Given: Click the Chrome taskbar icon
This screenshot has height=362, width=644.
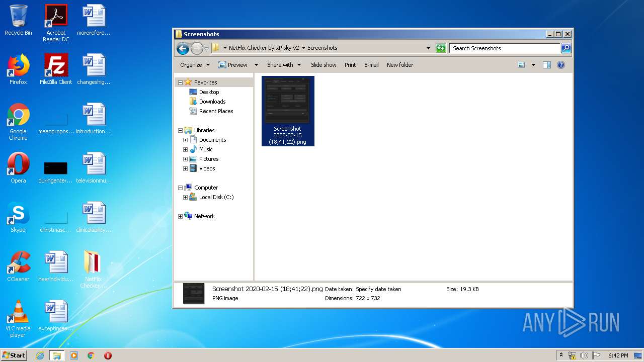Looking at the screenshot, I should click(91, 355).
